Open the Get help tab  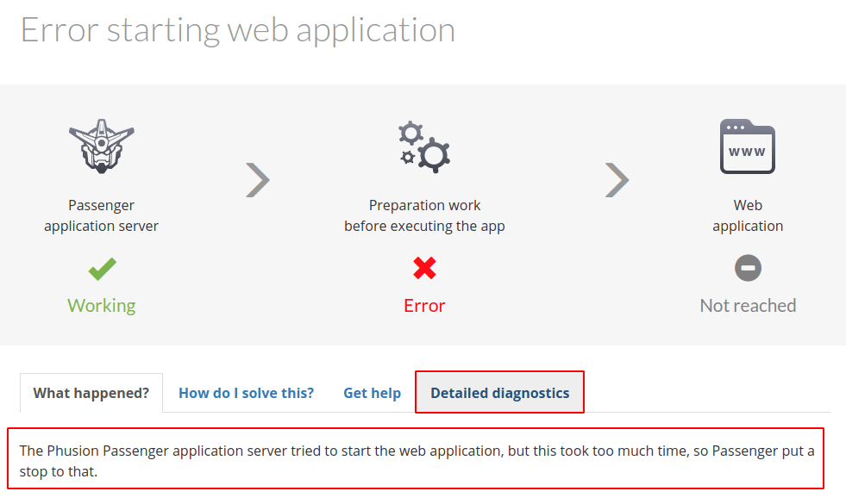click(x=373, y=393)
